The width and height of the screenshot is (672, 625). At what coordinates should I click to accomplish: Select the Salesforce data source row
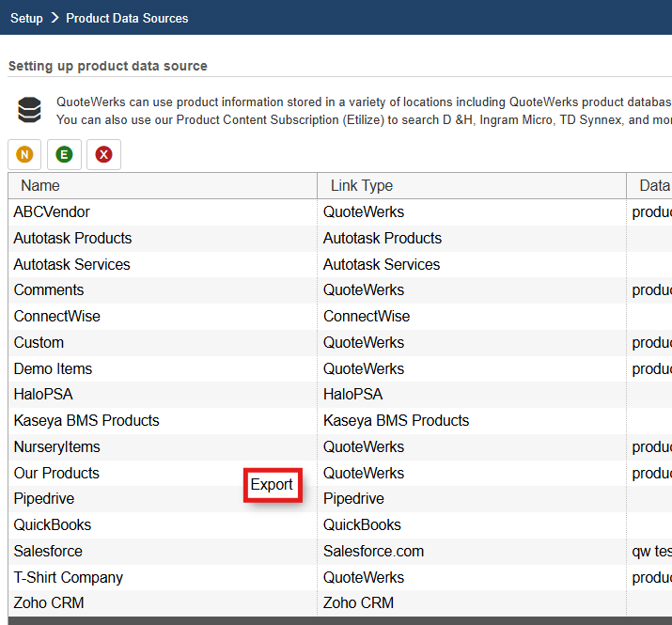coord(48,551)
